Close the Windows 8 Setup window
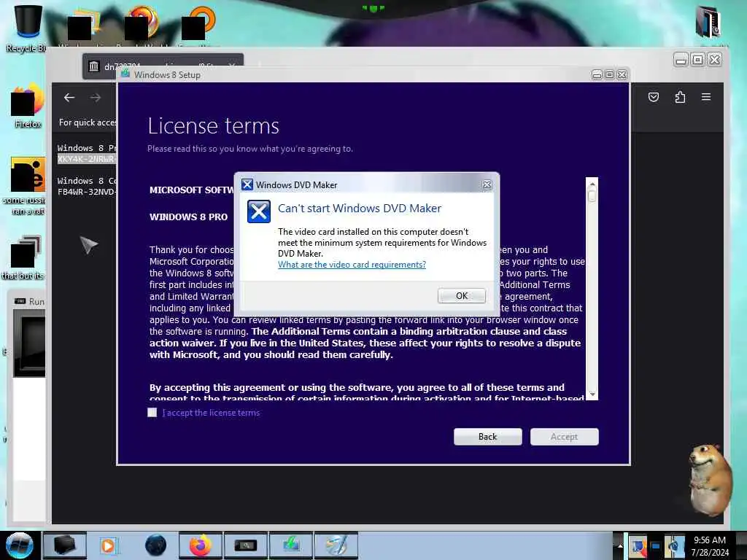The image size is (747, 560). [x=622, y=75]
